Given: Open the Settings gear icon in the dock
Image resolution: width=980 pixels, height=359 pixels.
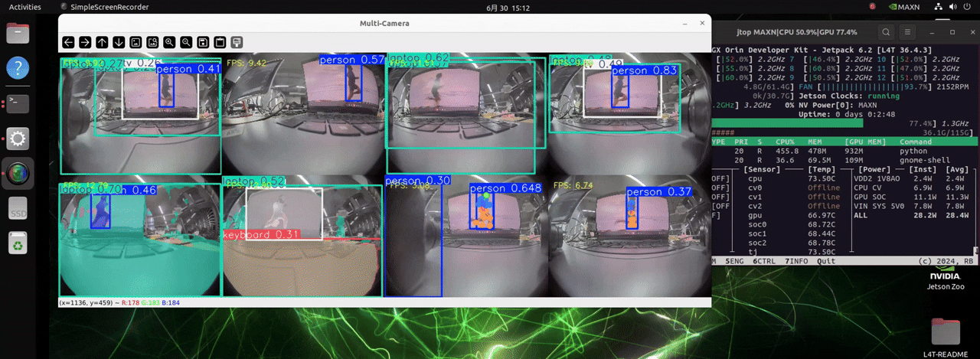Looking at the screenshot, I should coord(18,138).
